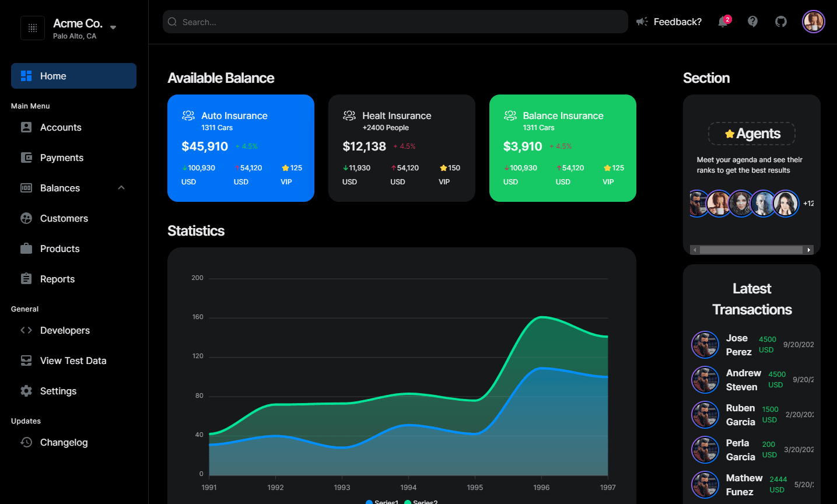Click the app grid logo icon
837x504 pixels.
(x=33, y=28)
